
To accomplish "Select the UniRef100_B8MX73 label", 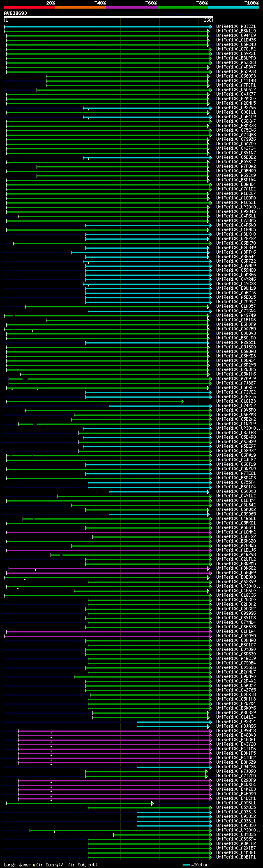I will (x=236, y=126).
